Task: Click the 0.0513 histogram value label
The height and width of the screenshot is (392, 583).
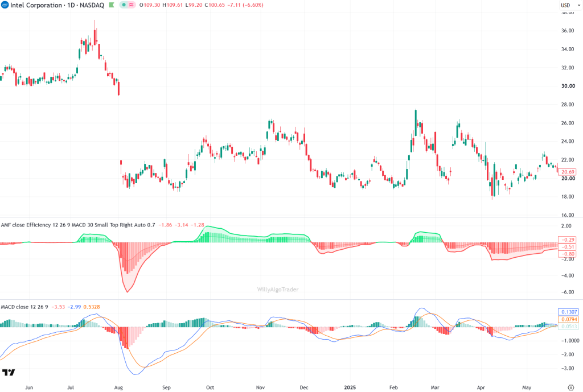Action: pos(569,326)
